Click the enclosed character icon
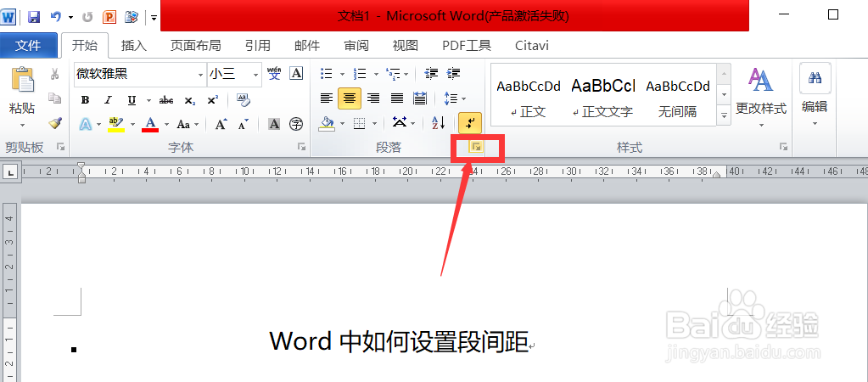Screen dimensions: 868x382 click(297, 124)
